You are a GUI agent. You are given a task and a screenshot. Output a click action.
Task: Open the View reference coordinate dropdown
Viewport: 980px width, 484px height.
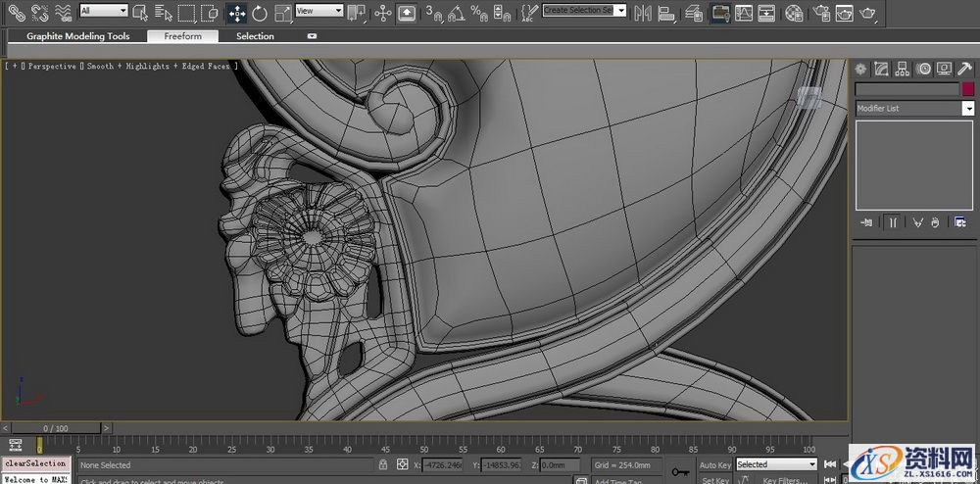tap(319, 11)
